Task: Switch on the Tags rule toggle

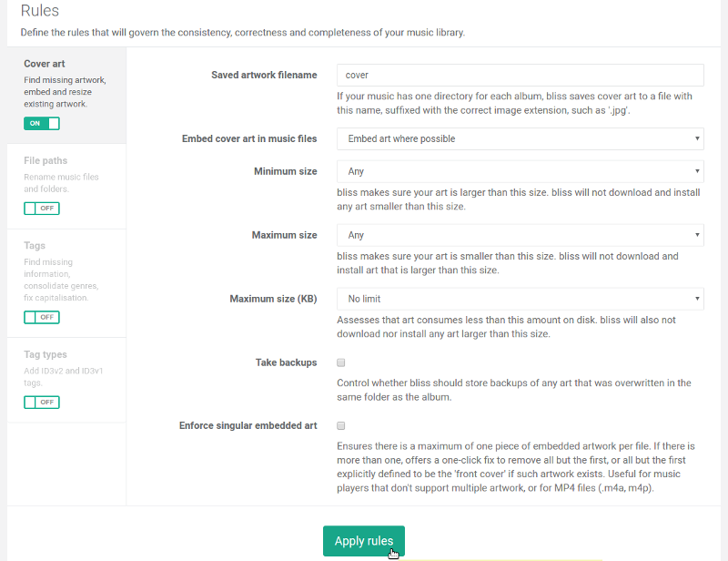Action: pos(42,317)
